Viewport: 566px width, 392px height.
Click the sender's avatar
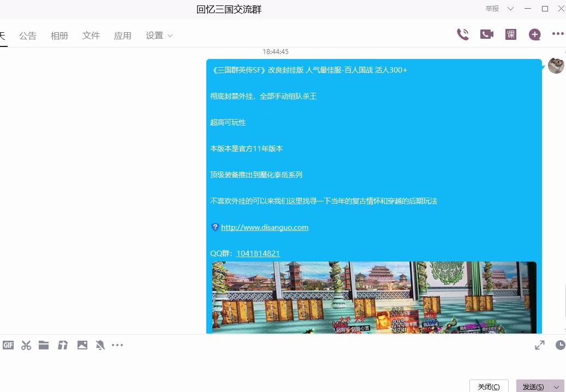556,66
